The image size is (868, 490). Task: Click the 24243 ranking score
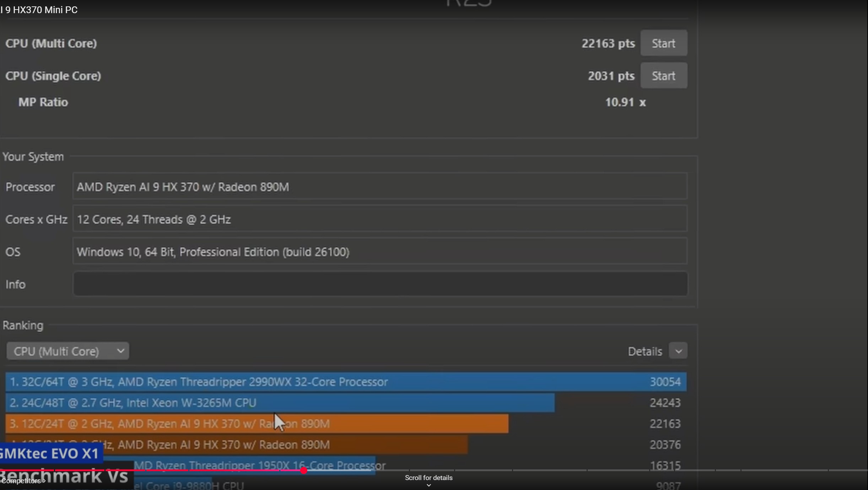(665, 403)
